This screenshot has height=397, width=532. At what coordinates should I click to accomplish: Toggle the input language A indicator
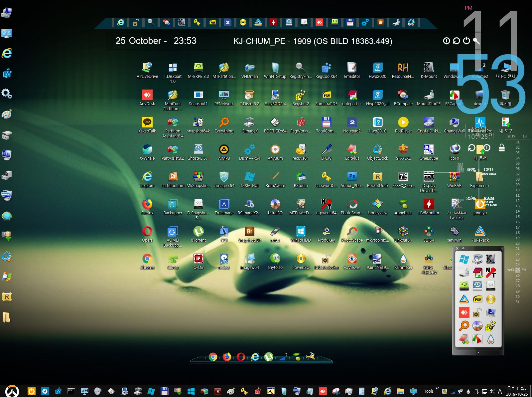coord(499,391)
